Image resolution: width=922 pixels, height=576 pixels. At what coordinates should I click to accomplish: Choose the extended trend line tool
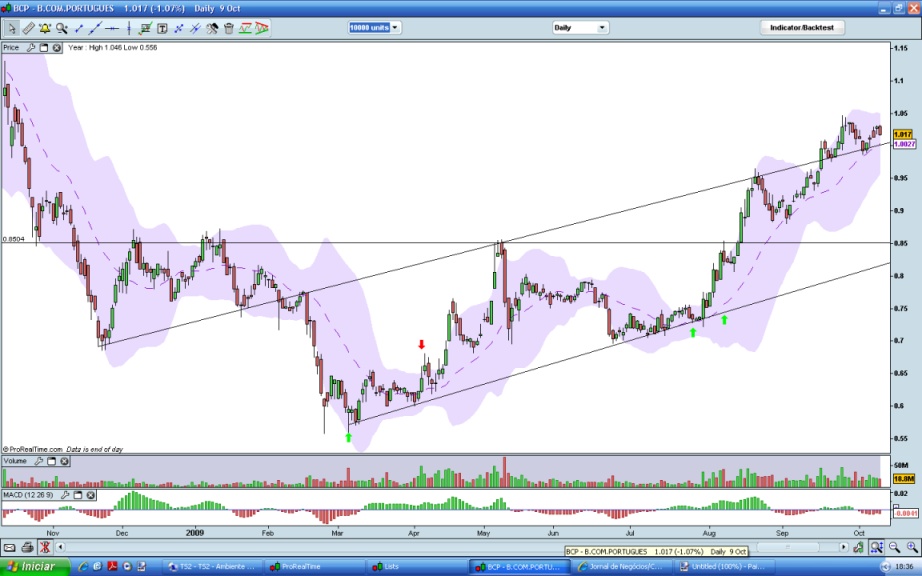[95, 28]
